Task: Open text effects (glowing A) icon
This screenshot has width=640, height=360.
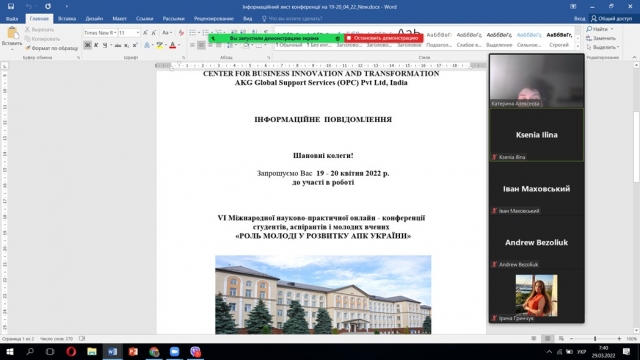Action: tap(147, 45)
